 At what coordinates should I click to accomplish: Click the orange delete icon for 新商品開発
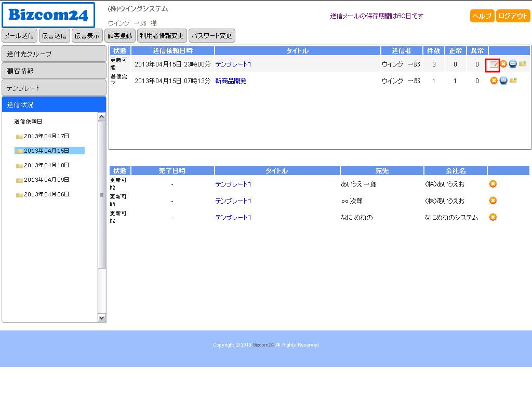[494, 81]
